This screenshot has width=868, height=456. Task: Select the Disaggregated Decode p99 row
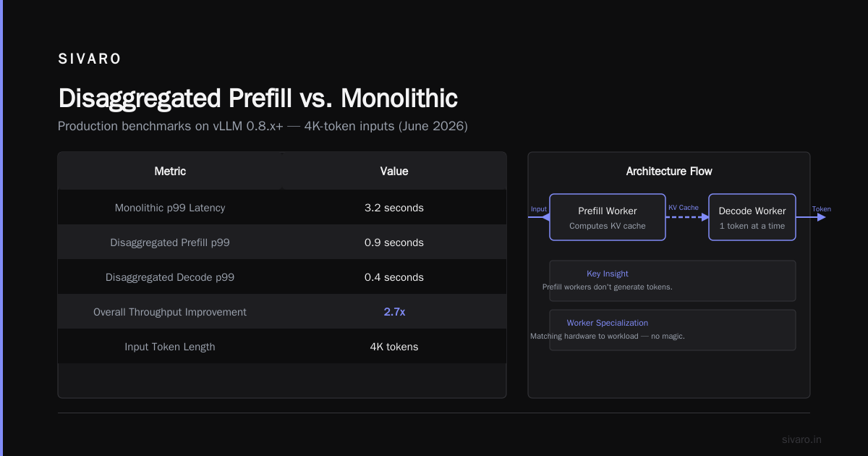[x=282, y=277]
